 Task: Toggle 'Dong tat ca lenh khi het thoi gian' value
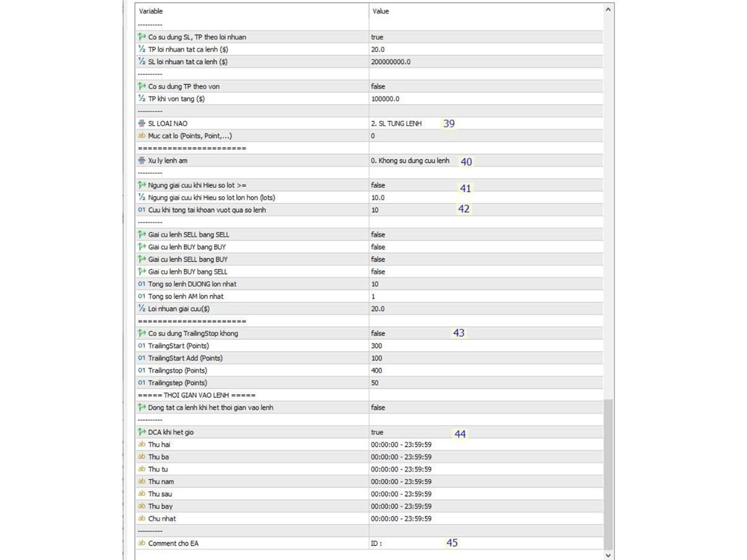point(378,408)
